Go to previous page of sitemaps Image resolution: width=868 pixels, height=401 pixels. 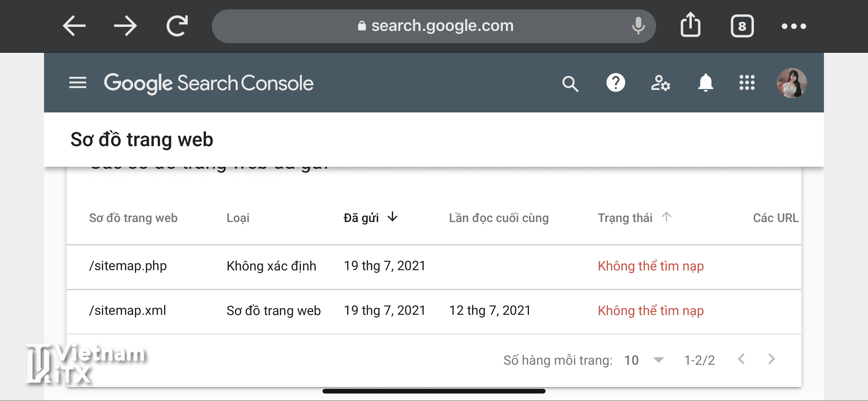(741, 359)
